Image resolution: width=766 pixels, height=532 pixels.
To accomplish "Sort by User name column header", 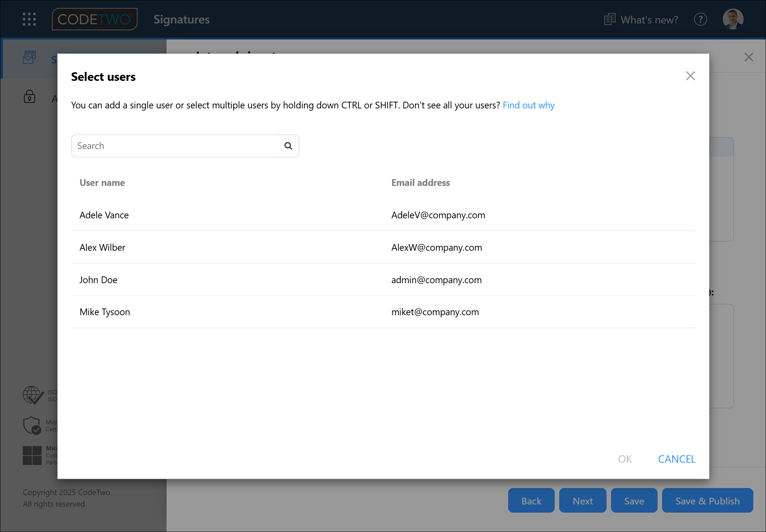I will pyautogui.click(x=102, y=183).
